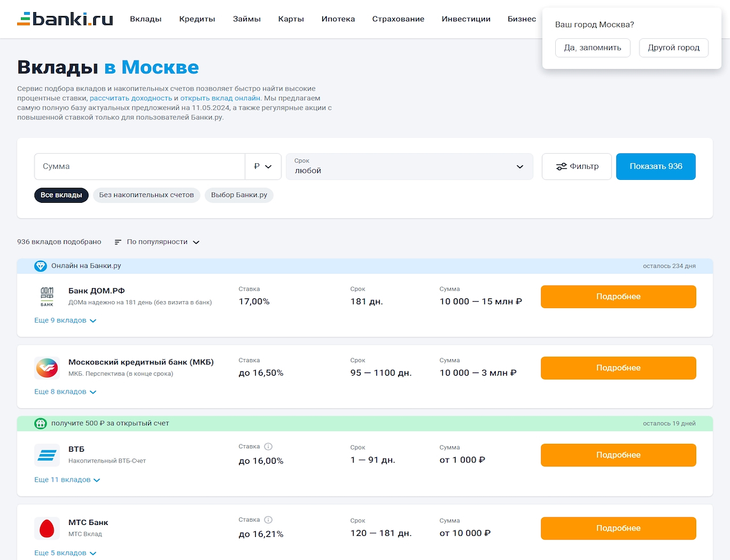
Task: Click the Банк ДОМ.РФ logo icon
Action: tap(47, 297)
